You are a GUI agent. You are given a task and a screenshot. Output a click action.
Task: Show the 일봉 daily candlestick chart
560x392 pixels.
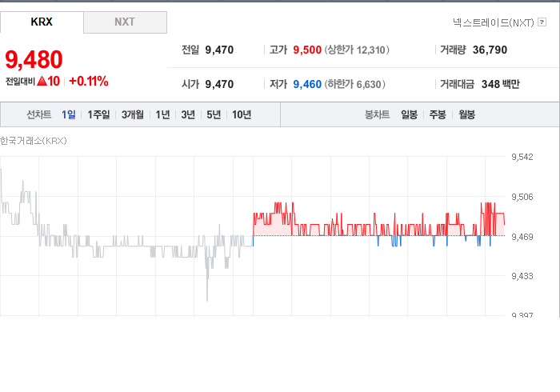point(409,114)
